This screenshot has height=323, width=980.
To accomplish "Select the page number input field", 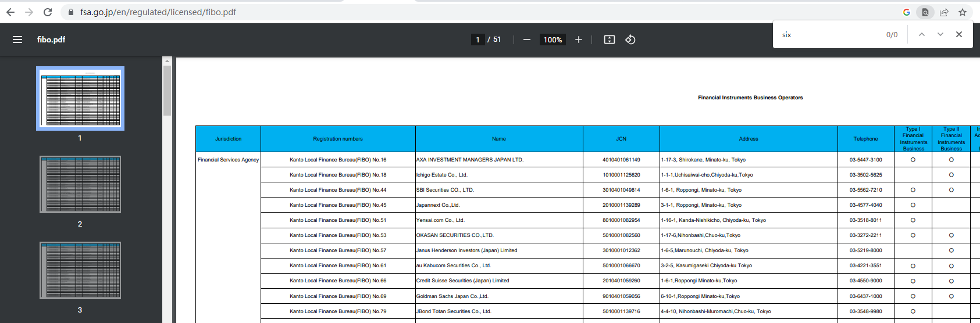I will click(x=477, y=40).
